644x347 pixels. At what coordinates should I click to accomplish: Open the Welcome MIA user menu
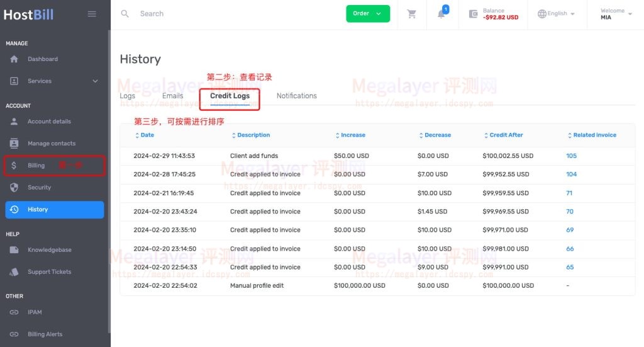(616, 14)
